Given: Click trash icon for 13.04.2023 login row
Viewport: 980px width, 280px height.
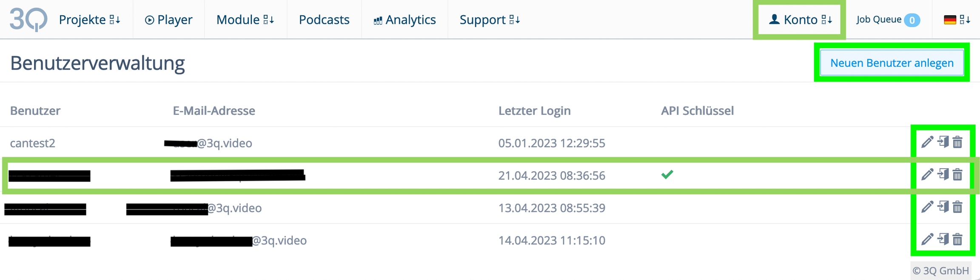Looking at the screenshot, I should tap(957, 207).
